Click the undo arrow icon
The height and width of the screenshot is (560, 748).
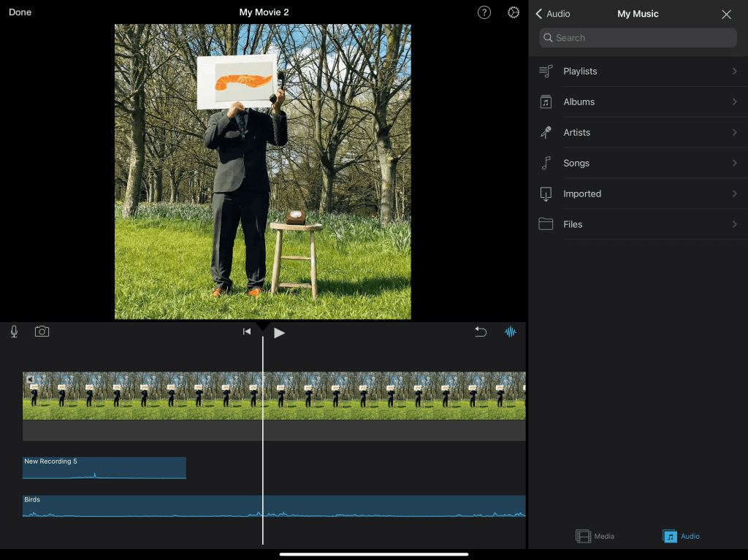click(481, 331)
